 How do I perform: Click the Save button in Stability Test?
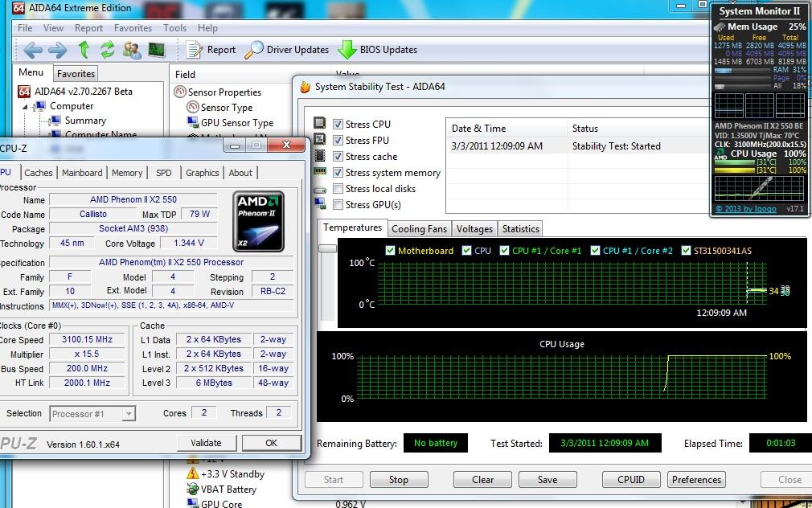547,480
